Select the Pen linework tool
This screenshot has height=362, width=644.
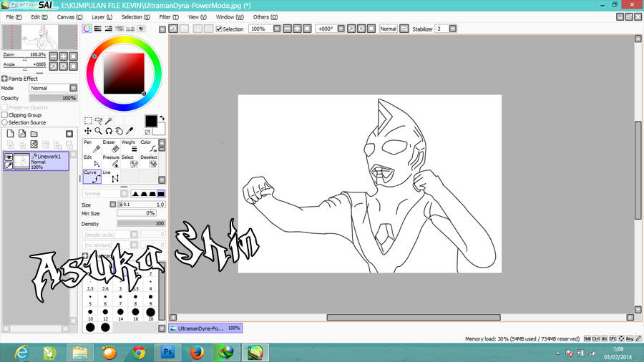point(92,146)
